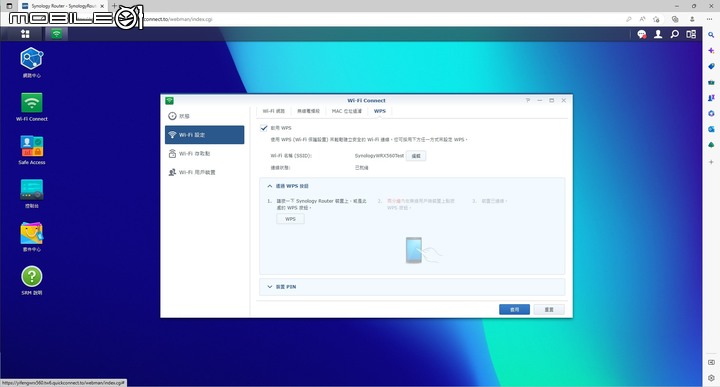The image size is (720, 387).
Task: Open the Network Center desktop icon
Action: coord(32,62)
